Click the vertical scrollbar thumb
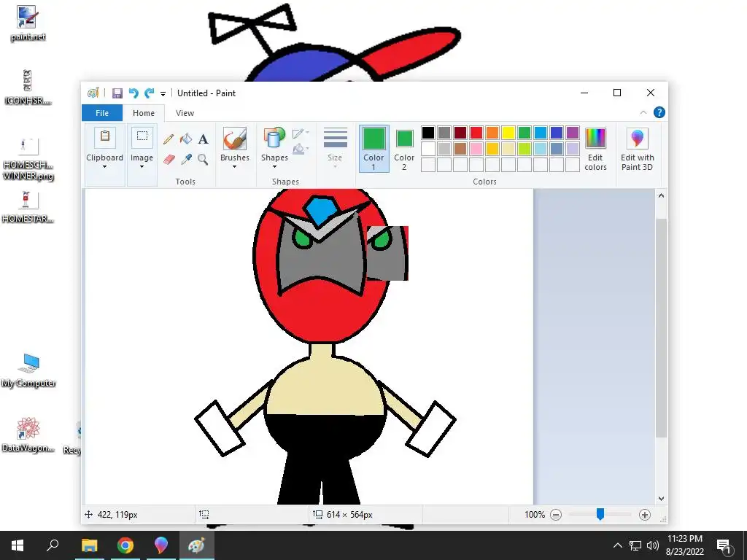This screenshot has height=560, width=747. click(661, 327)
